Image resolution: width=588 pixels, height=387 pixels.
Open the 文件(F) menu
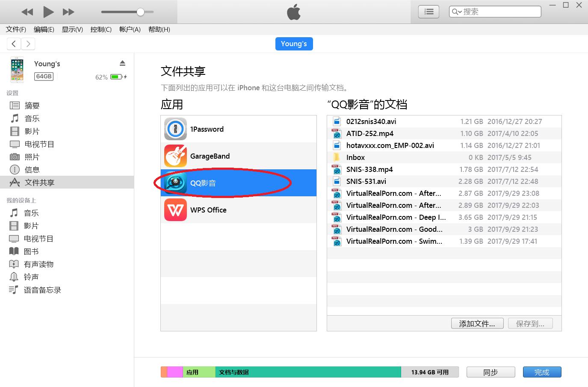tap(15, 29)
